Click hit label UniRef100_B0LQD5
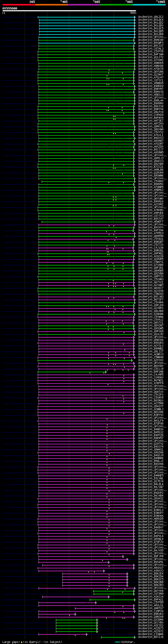The image size is (168, 644). pyautogui.click(x=151, y=31)
